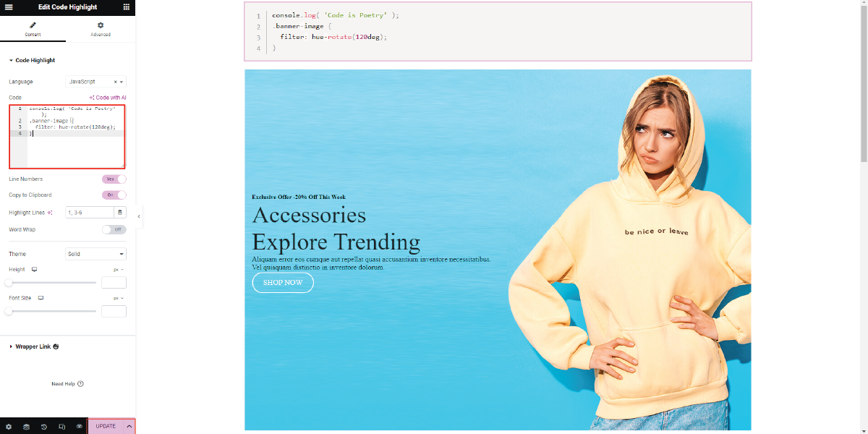868x434 pixels.
Task: Open the Elementor hamburger menu
Action: 9,7
